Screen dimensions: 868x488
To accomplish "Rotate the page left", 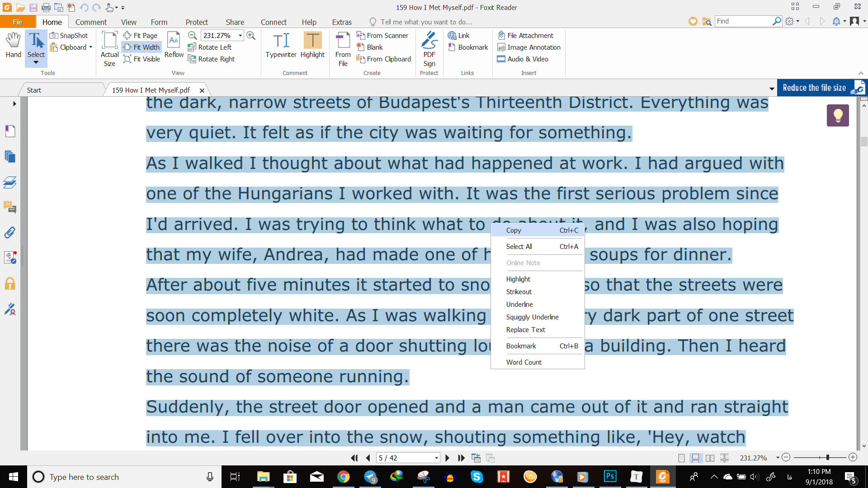I will 210,47.
